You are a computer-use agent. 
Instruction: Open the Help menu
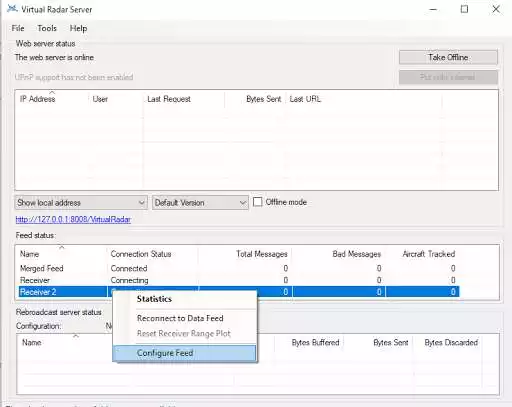pyautogui.click(x=78, y=28)
